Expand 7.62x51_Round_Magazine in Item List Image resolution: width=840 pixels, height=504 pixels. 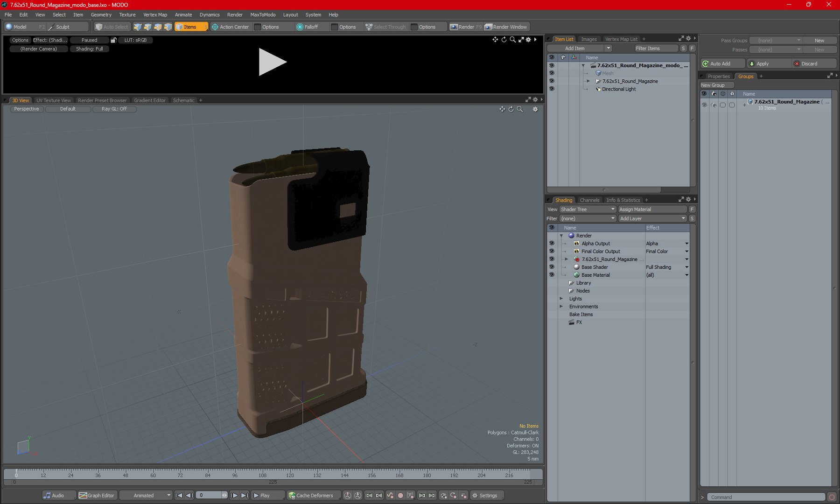(x=588, y=81)
